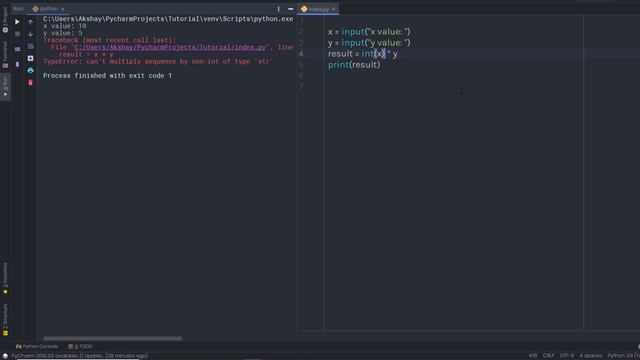Open the Project tool window stripe
Image resolution: width=640 pixels, height=360 pixels.
click(x=5, y=20)
